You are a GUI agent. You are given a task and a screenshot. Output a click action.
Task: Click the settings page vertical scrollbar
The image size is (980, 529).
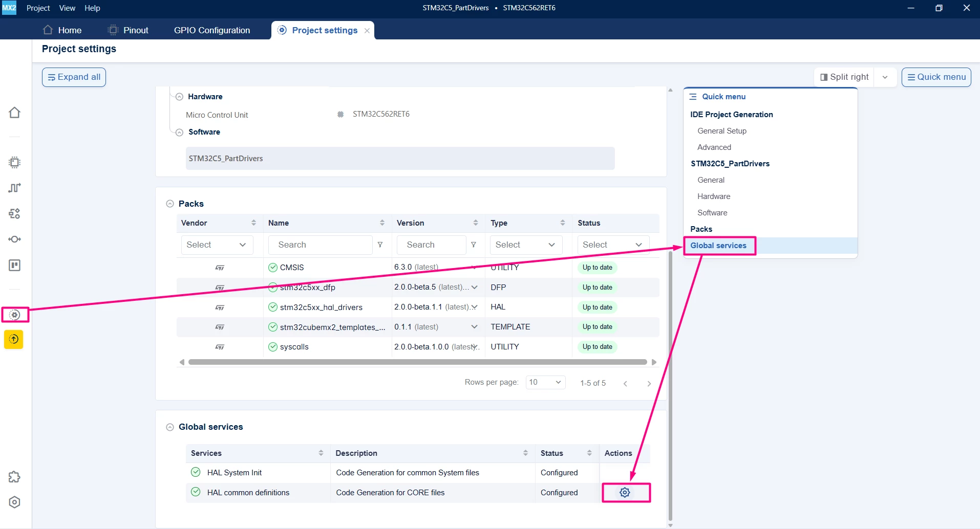click(670, 386)
